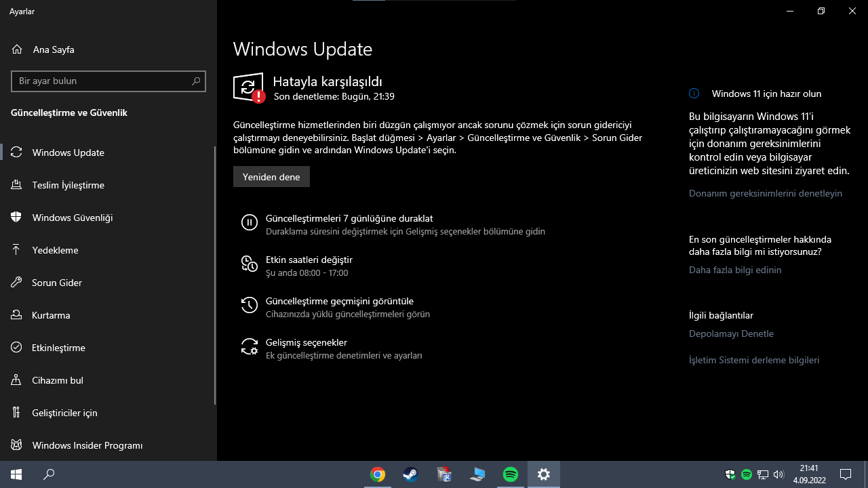
Task: Click the sidebar vertical scrollbar
Action: [215, 274]
